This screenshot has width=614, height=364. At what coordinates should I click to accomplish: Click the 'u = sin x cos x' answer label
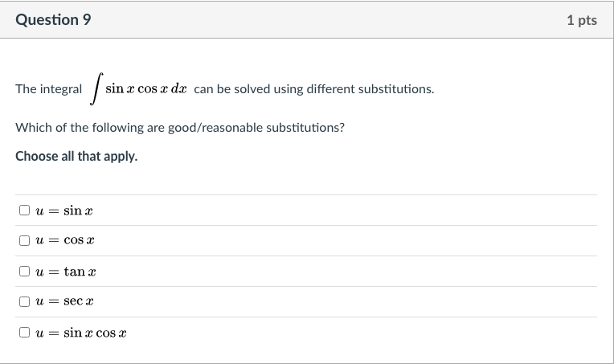(81, 333)
